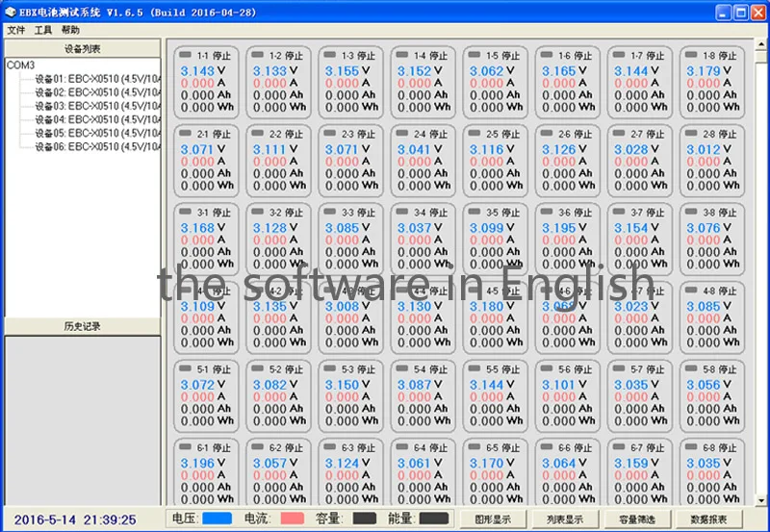This screenshot has height=532, width=770.
Task: Click channel 1-4 status indicator icon
Action: pyautogui.click(x=402, y=55)
